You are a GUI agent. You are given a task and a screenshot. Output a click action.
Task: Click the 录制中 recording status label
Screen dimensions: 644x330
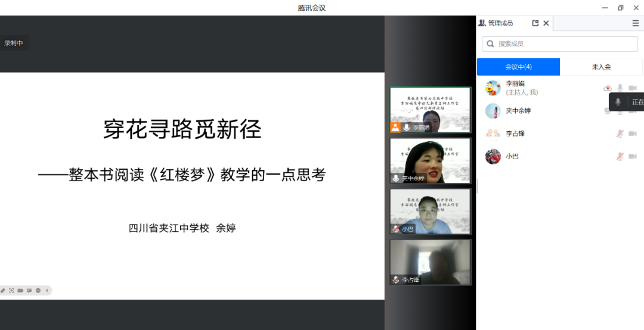(x=14, y=43)
